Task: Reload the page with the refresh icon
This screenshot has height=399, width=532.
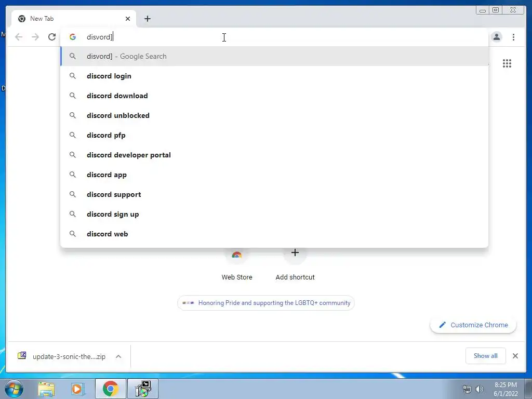Action: coord(52,37)
